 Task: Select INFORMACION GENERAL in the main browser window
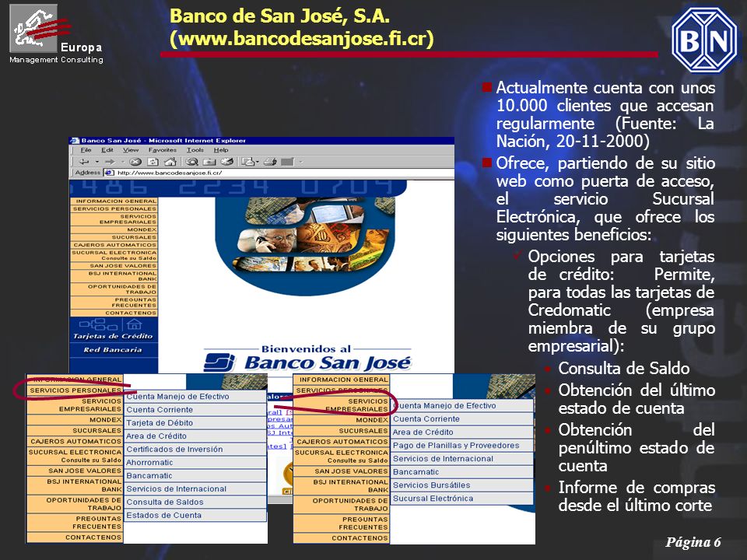114,201
